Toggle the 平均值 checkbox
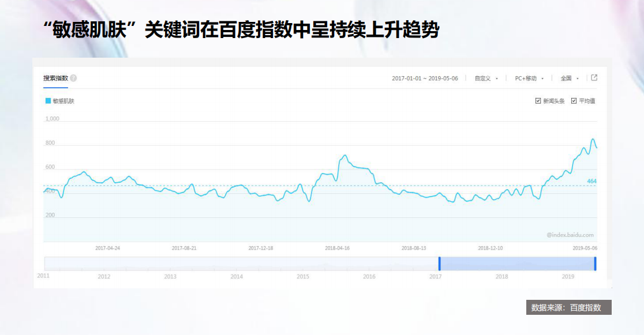This screenshot has height=335, width=644. point(574,101)
